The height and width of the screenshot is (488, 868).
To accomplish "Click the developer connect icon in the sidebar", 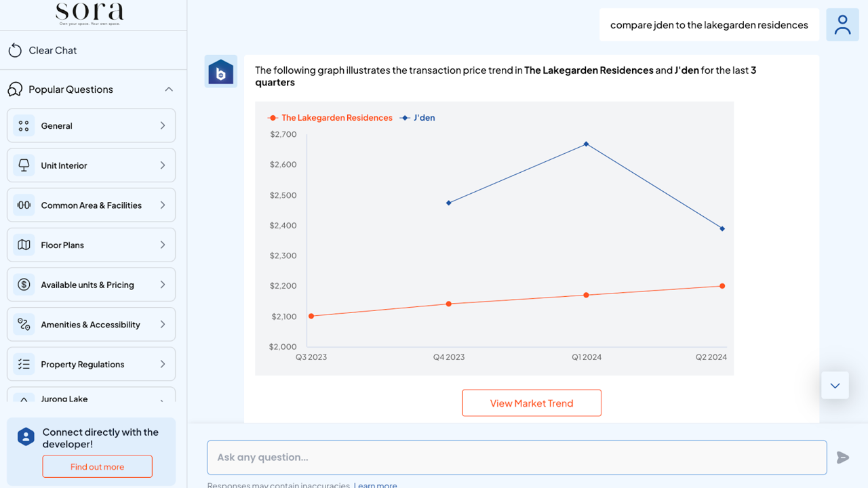I will click(x=24, y=437).
